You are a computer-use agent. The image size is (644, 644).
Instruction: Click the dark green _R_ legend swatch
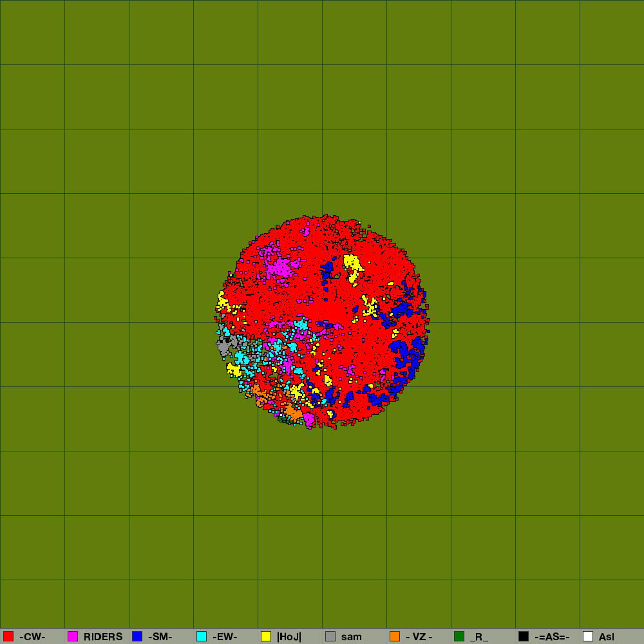pyautogui.click(x=459, y=636)
